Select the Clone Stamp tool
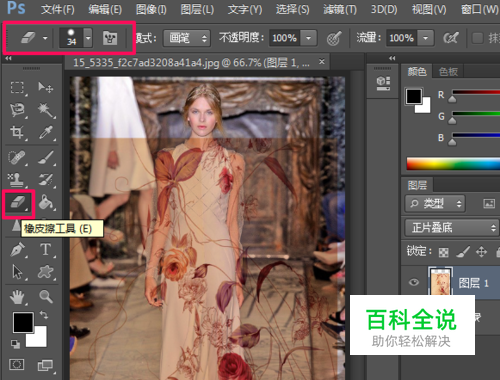 tap(17, 180)
